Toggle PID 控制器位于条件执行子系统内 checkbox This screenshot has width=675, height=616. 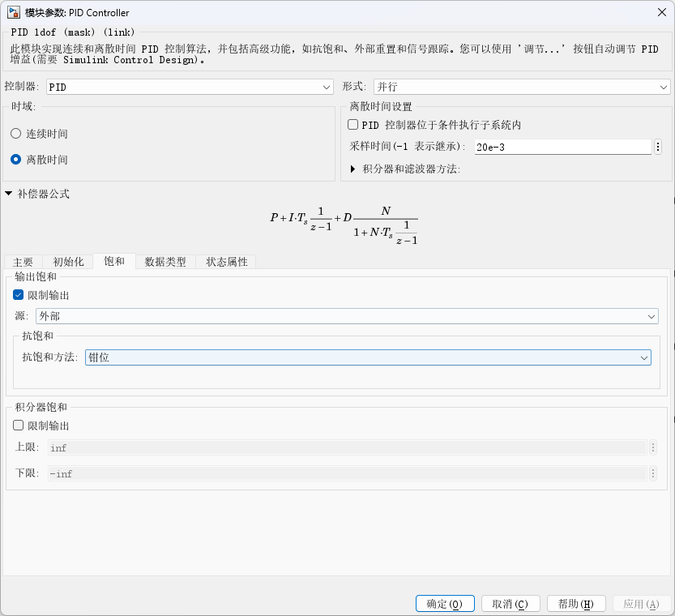pos(352,125)
